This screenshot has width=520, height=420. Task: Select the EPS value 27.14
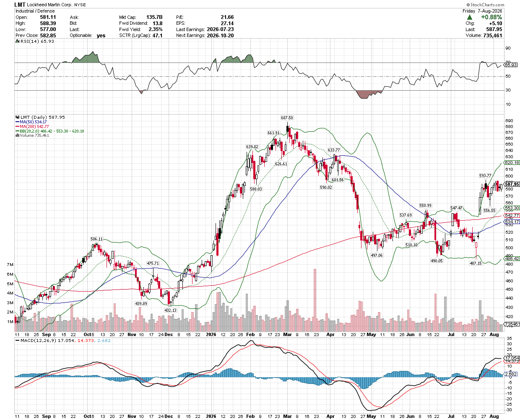[x=227, y=23]
